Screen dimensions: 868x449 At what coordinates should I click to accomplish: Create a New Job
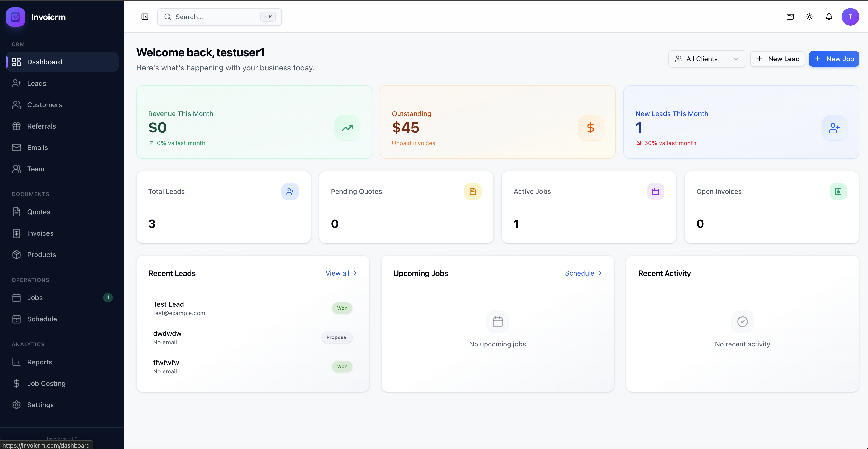[834, 59]
